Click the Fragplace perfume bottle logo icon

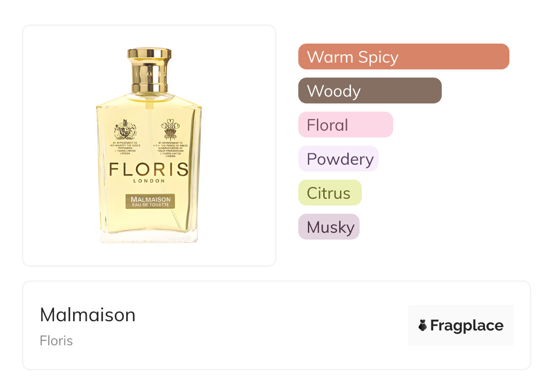(423, 325)
